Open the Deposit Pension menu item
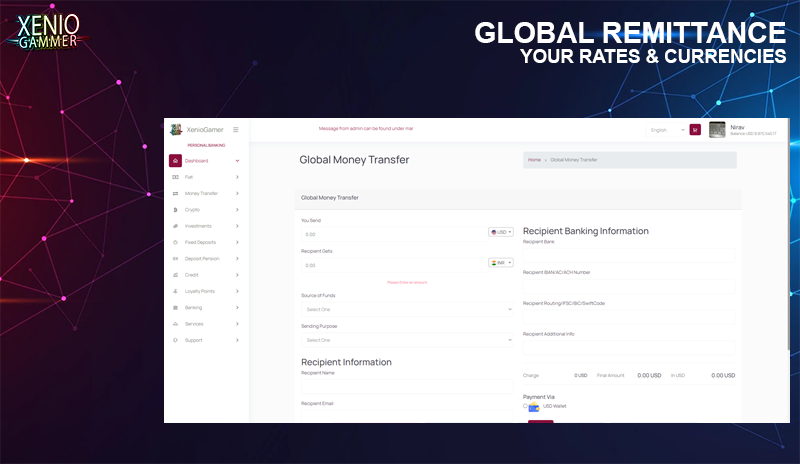This screenshot has width=800, height=464. click(x=205, y=259)
